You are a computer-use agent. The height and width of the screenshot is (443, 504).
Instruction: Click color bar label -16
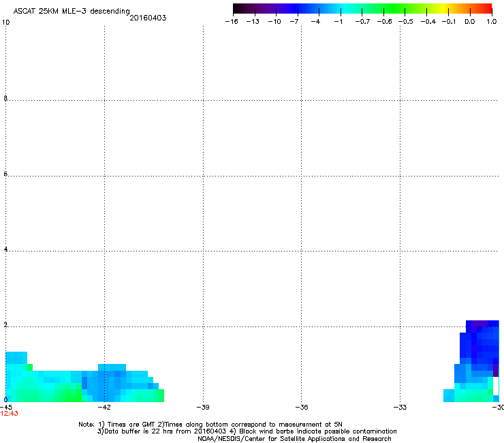coord(232,22)
